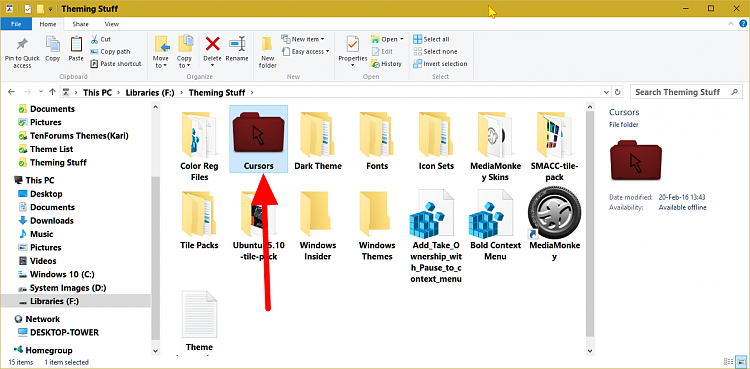
Task: Select the Windows Insider folder
Action: pos(318,225)
